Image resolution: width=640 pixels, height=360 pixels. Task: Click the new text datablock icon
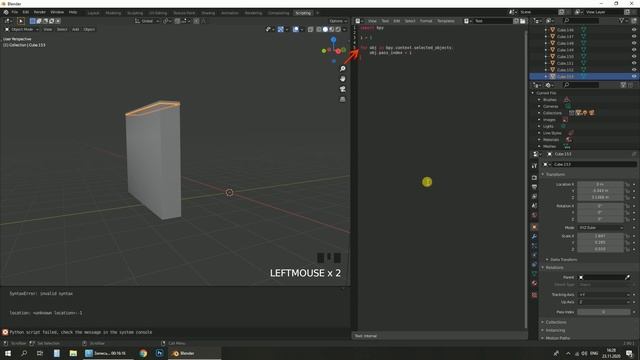tap(516, 21)
